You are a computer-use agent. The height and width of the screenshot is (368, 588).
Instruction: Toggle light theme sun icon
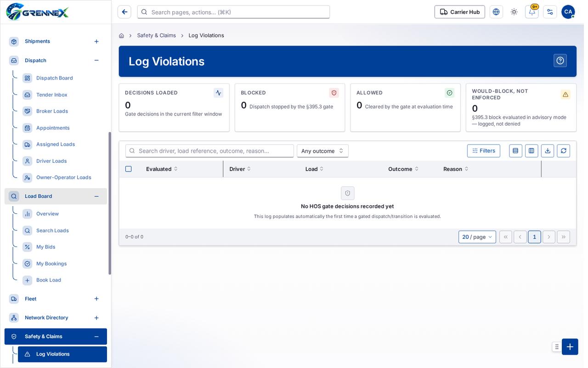[x=514, y=12]
